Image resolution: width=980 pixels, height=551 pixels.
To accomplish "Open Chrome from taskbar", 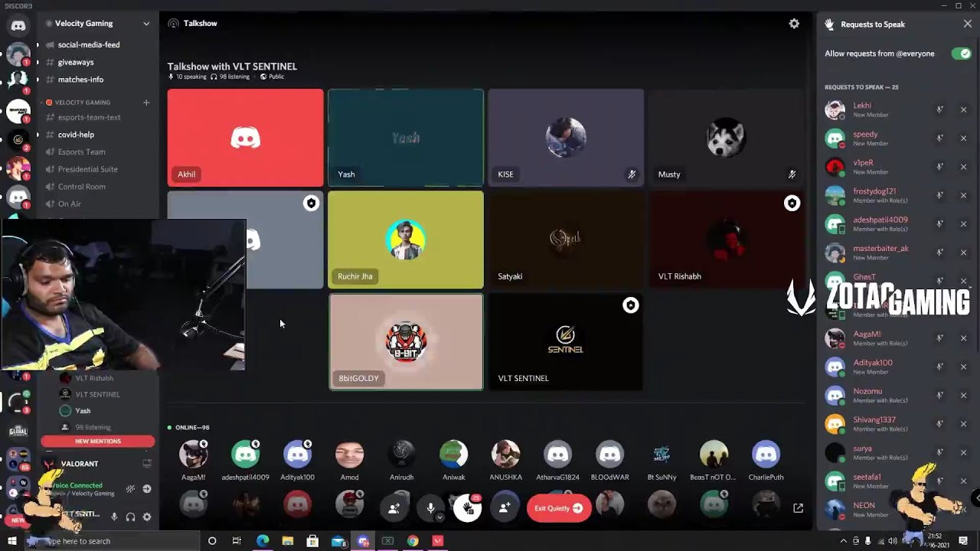I will 413,541.
